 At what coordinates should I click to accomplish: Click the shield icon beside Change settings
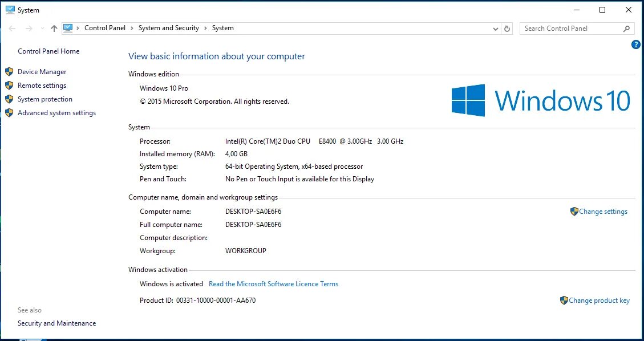[x=574, y=212]
